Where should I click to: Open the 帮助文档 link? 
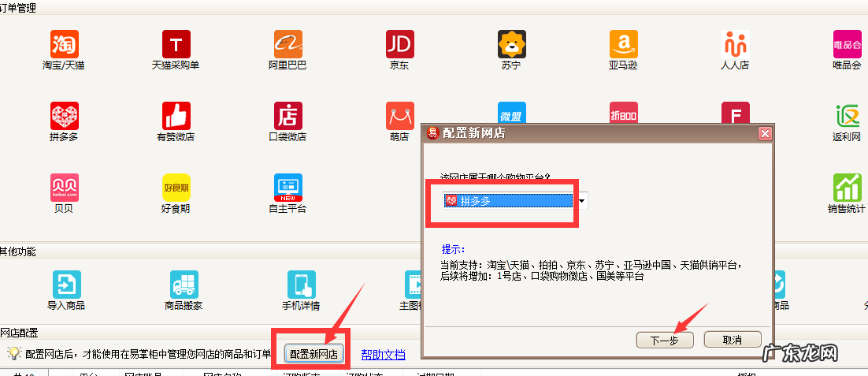[383, 355]
